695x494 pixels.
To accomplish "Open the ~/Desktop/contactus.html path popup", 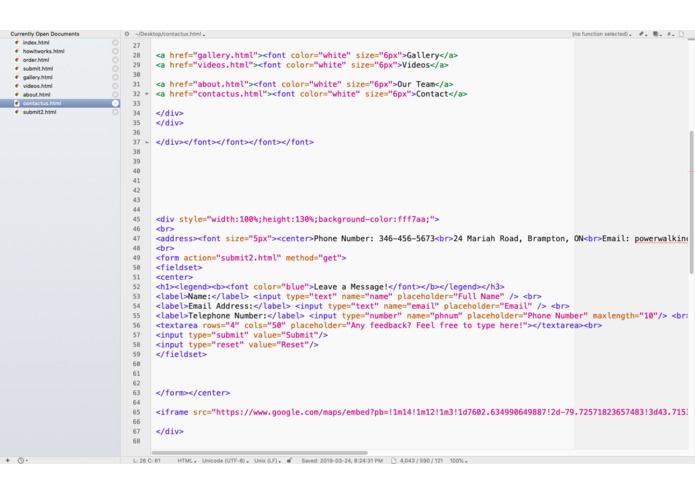I will pyautogui.click(x=170, y=34).
